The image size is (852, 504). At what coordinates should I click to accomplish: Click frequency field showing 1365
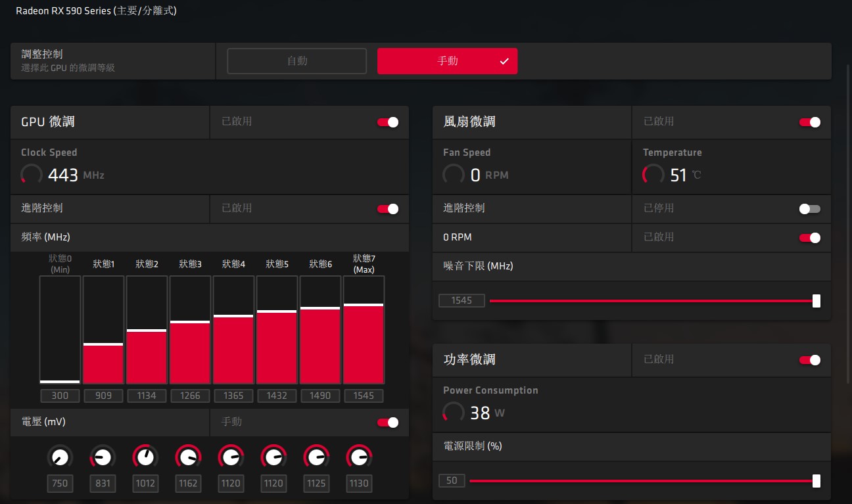[x=233, y=396]
